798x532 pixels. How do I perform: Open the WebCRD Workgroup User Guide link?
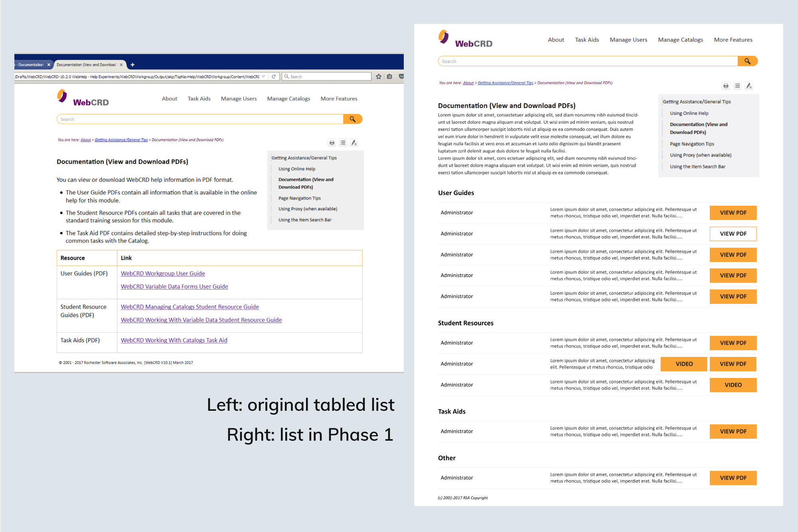pyautogui.click(x=163, y=274)
